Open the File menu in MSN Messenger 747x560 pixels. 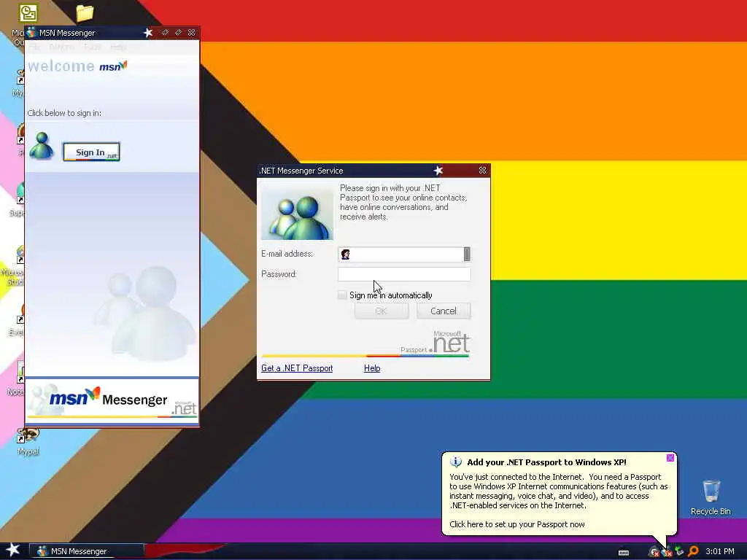[x=34, y=47]
